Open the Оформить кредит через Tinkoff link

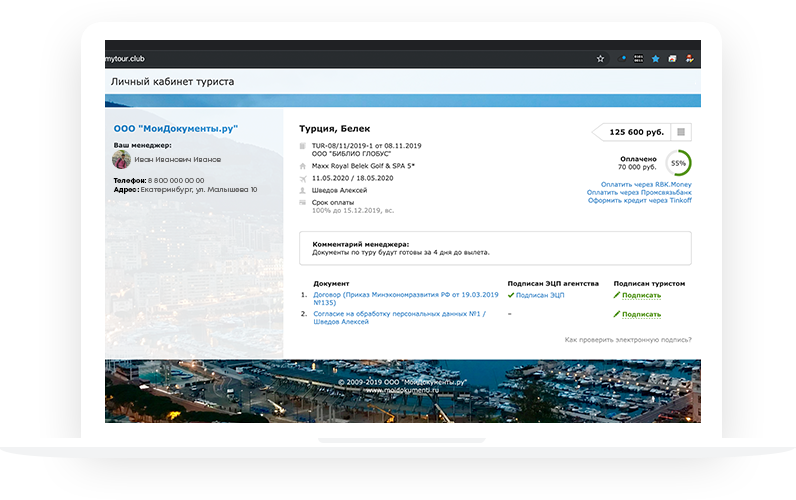pos(640,201)
